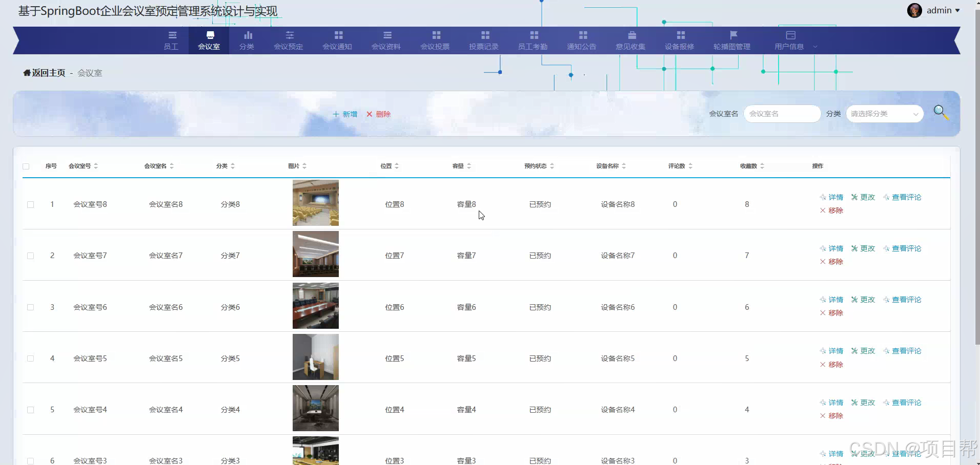Check the row 会议室号7 checkbox
The width and height of the screenshot is (980, 465).
[31, 256]
